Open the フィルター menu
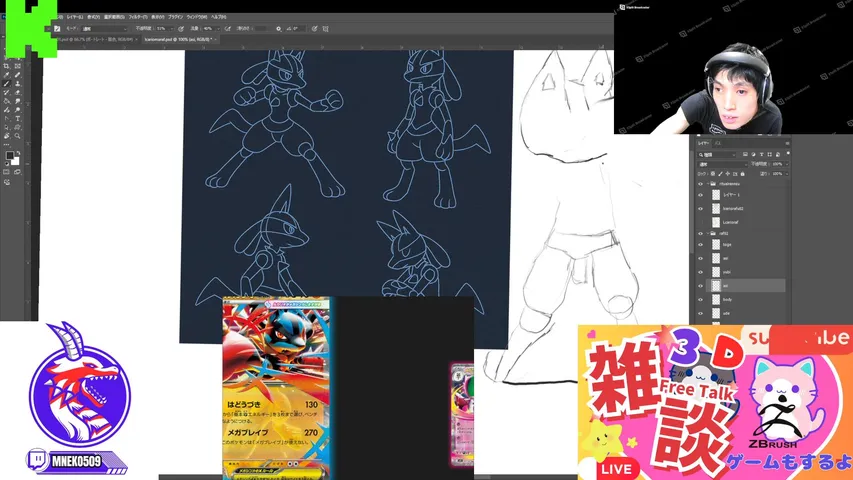 (138, 17)
